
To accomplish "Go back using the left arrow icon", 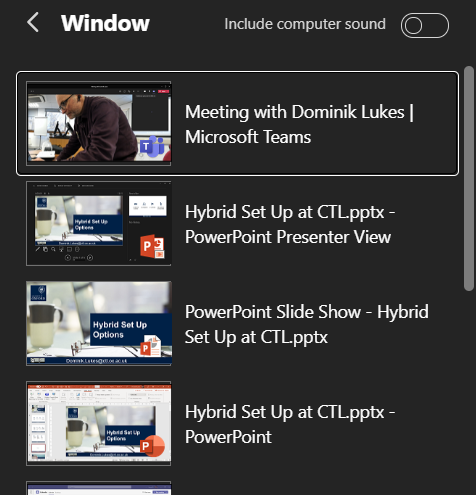I will (33, 23).
